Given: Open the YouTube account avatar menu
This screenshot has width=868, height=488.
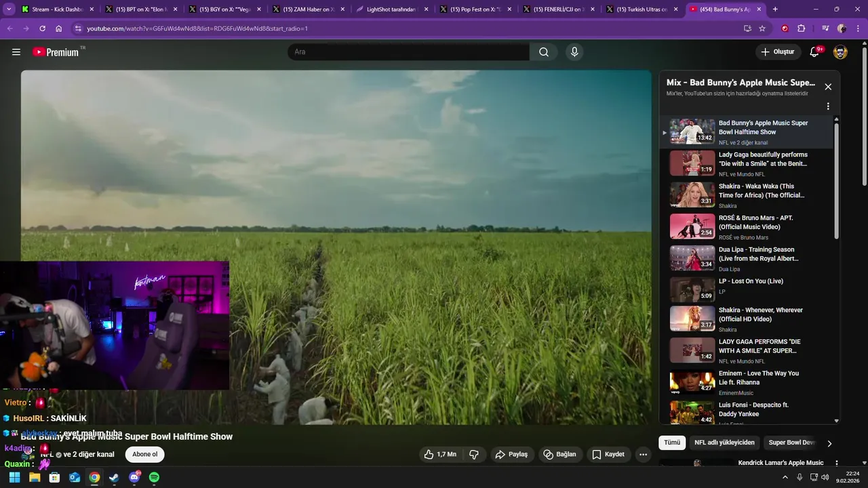Looking at the screenshot, I should click(x=840, y=52).
